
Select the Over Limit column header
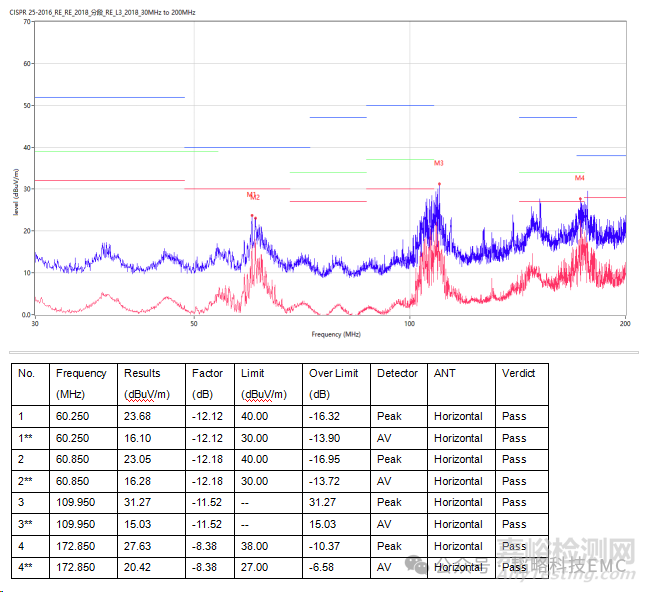pos(333,373)
